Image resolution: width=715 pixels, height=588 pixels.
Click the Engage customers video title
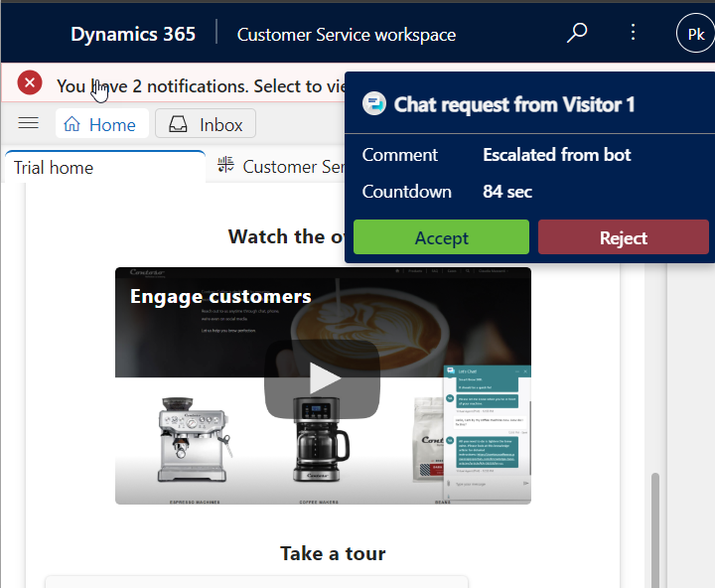coord(220,296)
